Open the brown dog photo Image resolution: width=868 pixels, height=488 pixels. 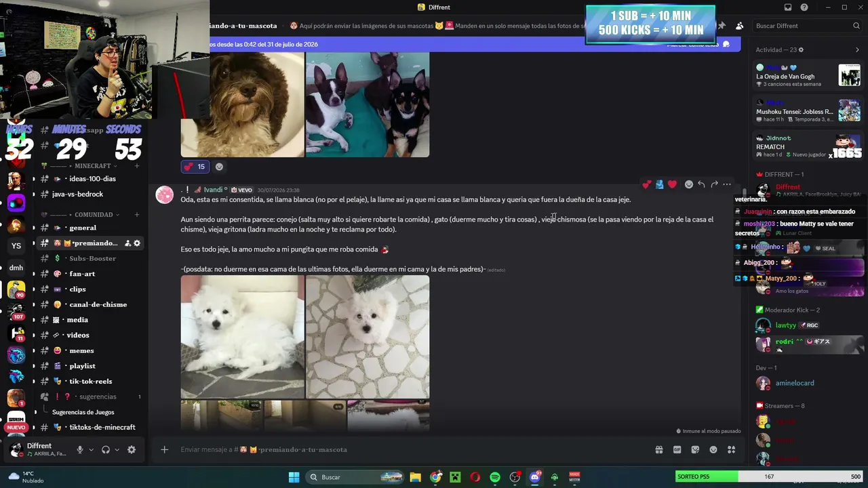coord(242,105)
